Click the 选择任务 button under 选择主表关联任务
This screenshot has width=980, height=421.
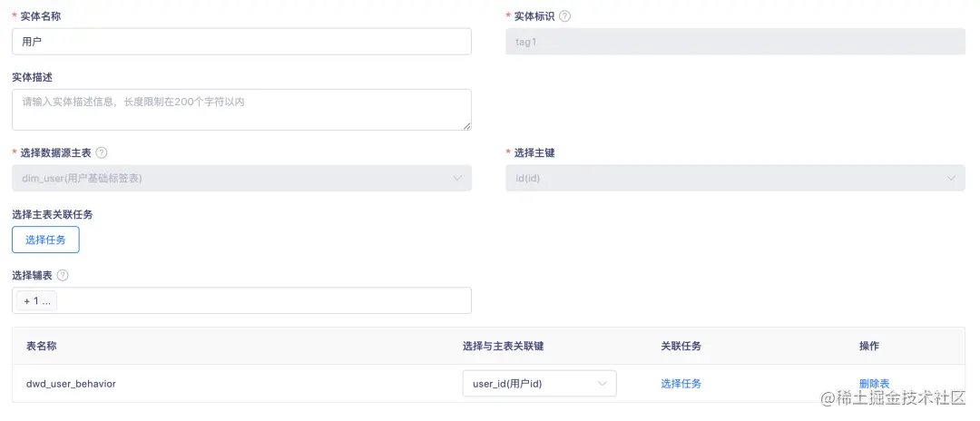[x=45, y=240]
